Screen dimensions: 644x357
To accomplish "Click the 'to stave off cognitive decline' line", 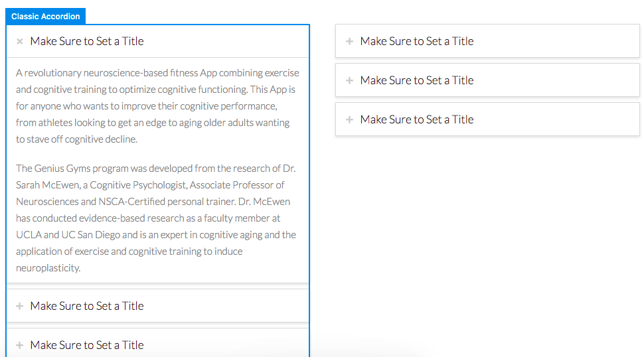I will (76, 139).
